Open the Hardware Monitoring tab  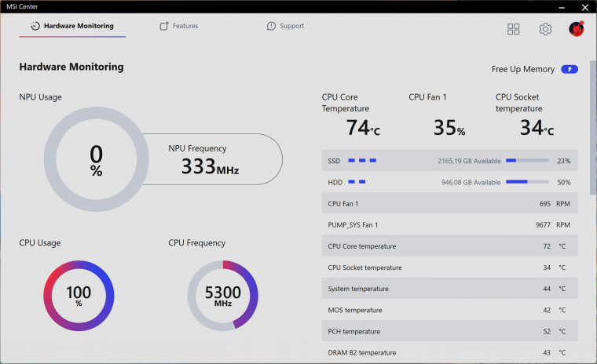point(72,26)
